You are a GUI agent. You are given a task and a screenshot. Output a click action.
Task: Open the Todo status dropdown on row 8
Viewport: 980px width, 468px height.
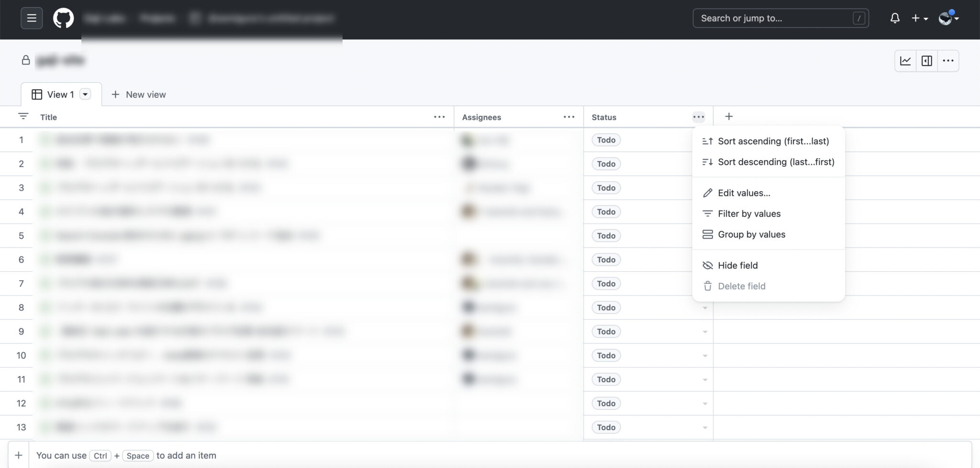705,307
